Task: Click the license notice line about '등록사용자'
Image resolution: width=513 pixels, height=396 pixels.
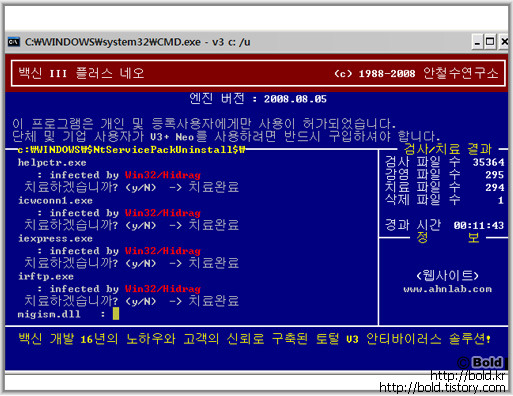Action: click(x=204, y=124)
